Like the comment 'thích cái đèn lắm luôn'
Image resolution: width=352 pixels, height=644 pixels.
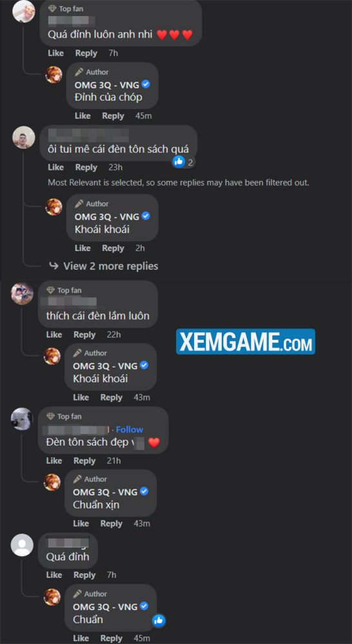[54, 334]
